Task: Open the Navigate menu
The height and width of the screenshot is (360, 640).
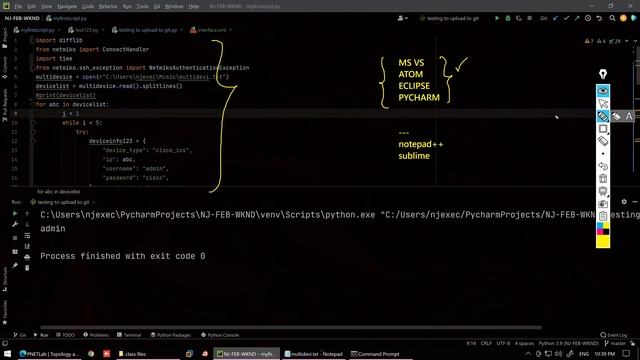Action: pos(67,6)
